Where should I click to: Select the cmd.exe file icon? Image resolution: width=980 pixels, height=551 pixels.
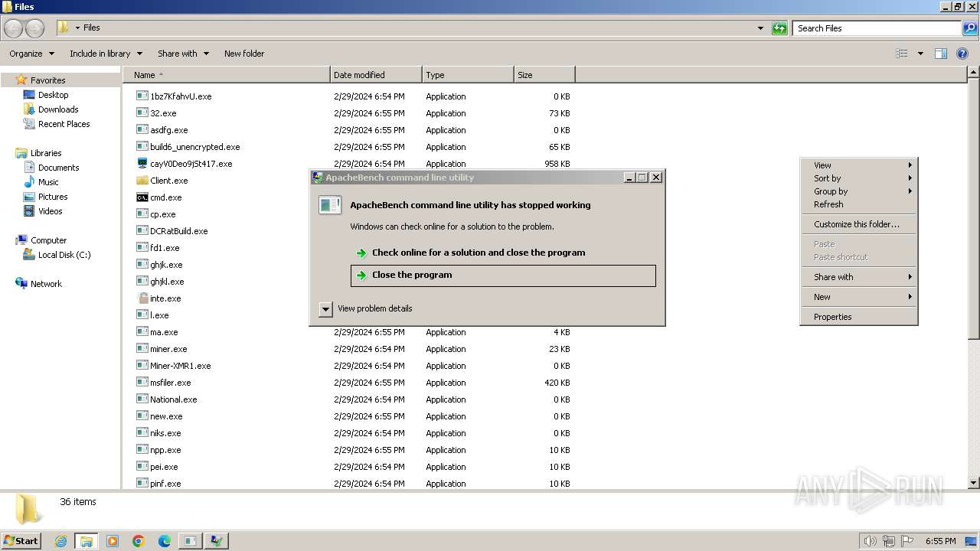(x=142, y=197)
